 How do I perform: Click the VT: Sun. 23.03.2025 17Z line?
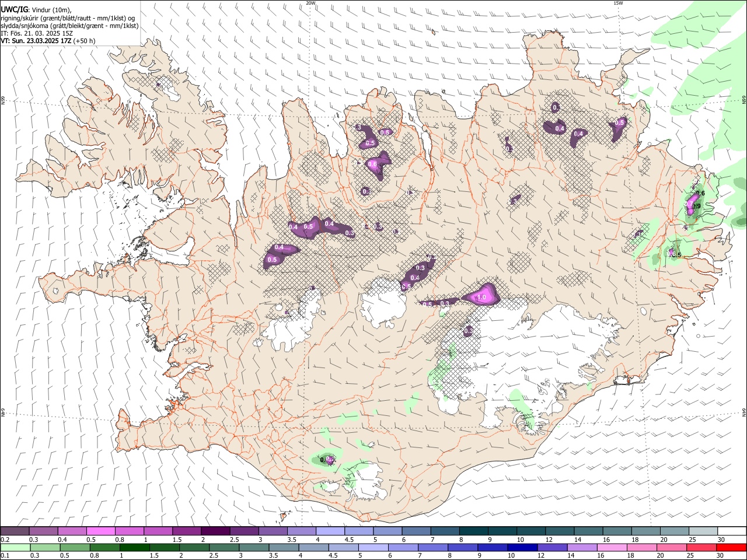click(x=48, y=41)
